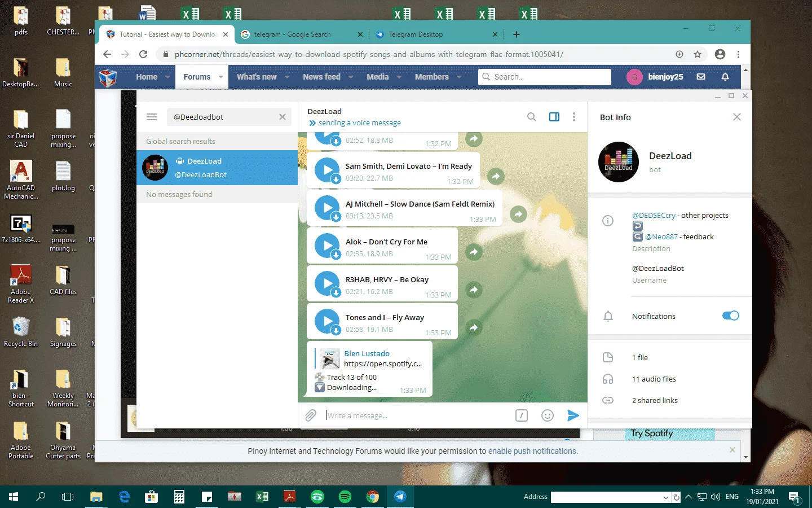This screenshot has height=508, width=812.
Task: Expand the What's new dropdown arrow
Action: (x=287, y=77)
